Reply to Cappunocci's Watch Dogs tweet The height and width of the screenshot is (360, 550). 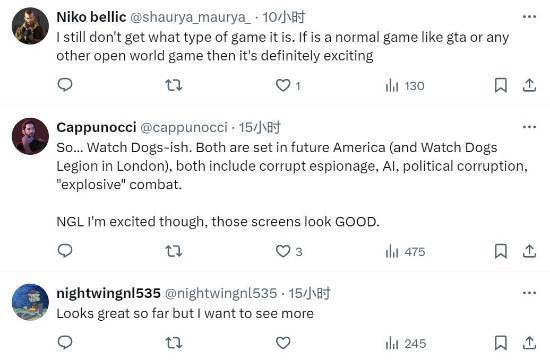pos(65,251)
